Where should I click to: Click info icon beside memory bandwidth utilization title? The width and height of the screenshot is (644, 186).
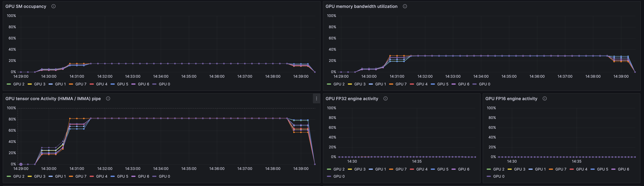point(405,6)
